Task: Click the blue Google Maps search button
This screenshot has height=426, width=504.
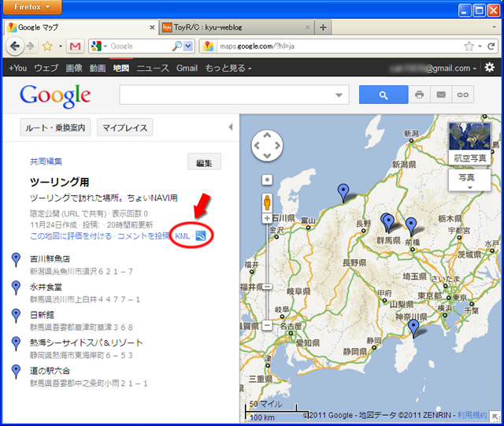Action: point(384,94)
